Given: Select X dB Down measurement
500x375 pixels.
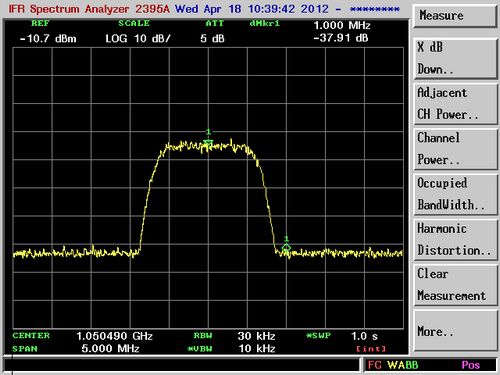Looking at the screenshot, I should pos(455,59).
